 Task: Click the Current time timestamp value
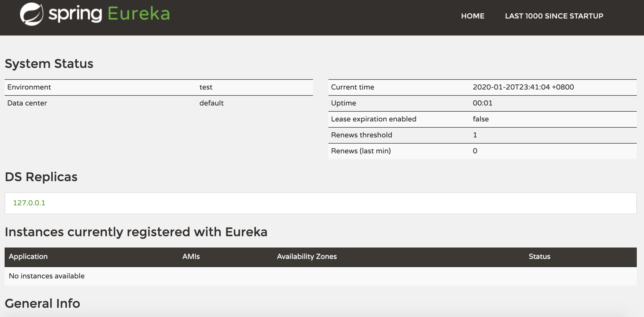click(523, 87)
